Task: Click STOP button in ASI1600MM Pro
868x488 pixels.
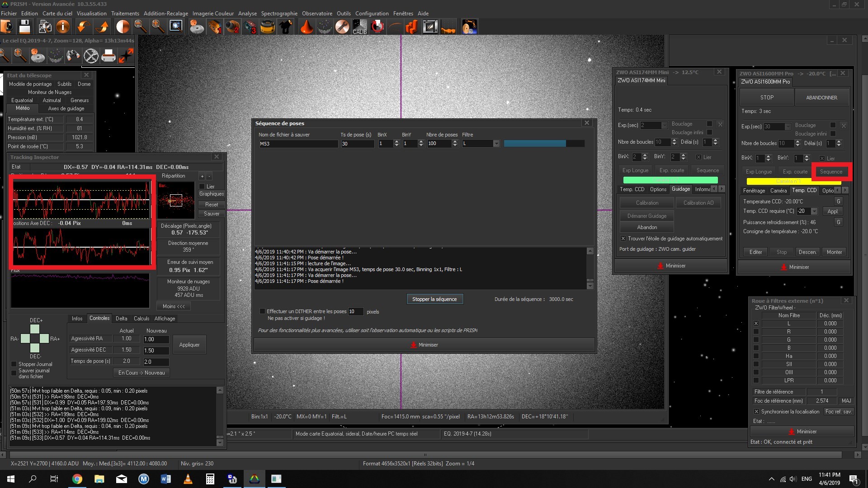Action: (767, 98)
